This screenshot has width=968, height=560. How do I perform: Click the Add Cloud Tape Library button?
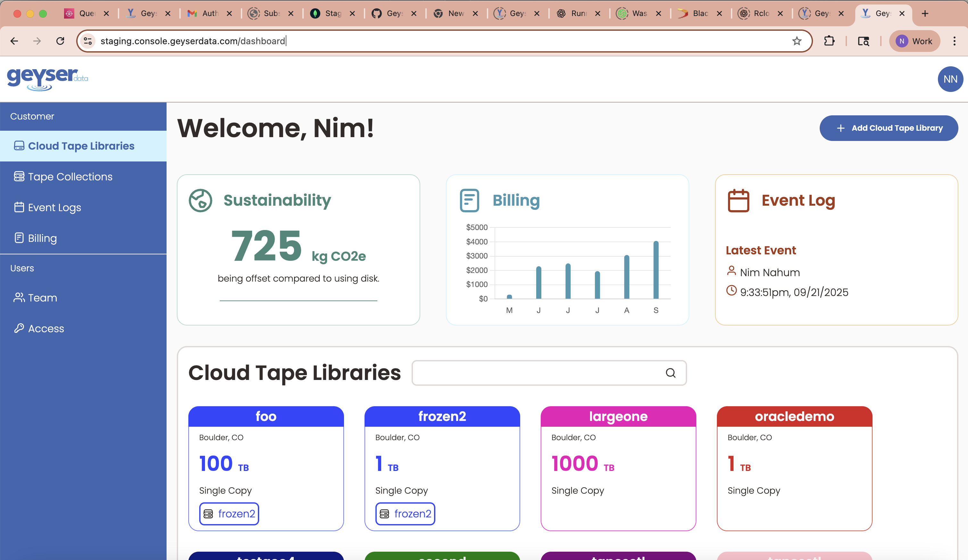point(888,128)
